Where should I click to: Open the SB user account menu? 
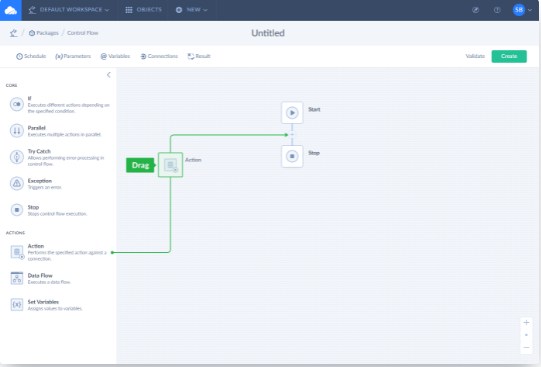point(522,10)
